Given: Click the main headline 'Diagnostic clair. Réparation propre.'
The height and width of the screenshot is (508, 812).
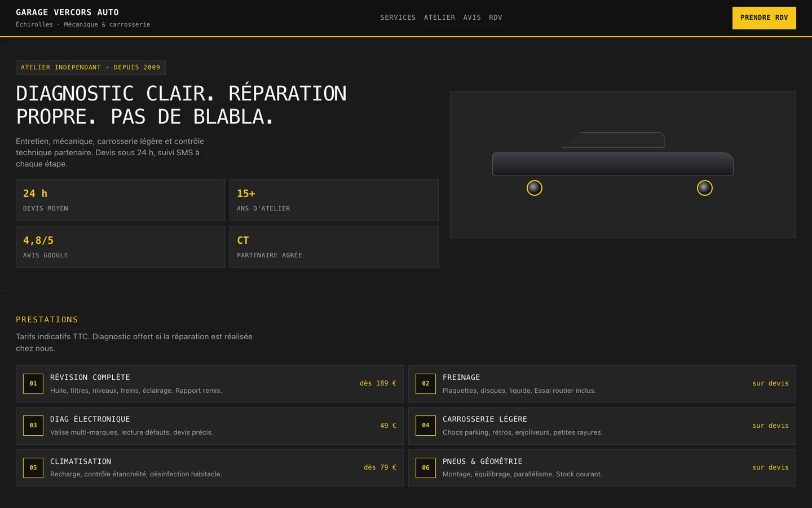Looking at the screenshot, I should point(182,105).
